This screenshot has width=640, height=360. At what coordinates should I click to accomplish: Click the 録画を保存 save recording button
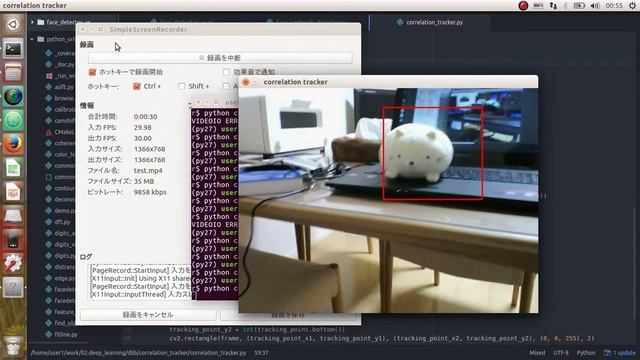[288, 315]
